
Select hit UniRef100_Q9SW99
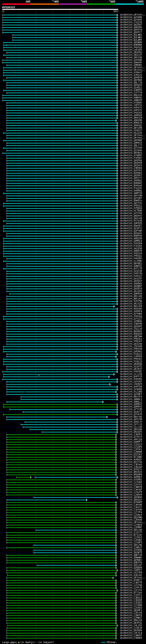point(131,42)
